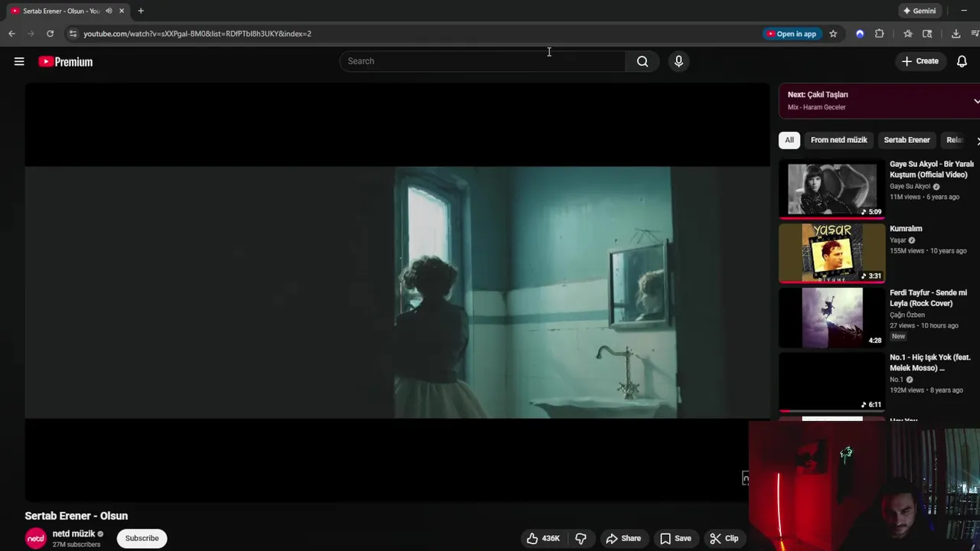
Task: Open browser downloads
Action: point(955,34)
